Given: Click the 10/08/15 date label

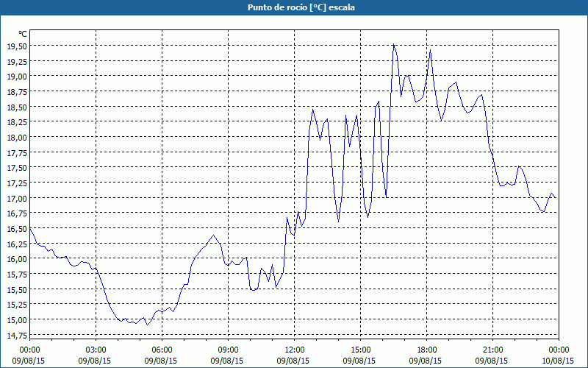Looking at the screenshot, I should click(x=558, y=361).
